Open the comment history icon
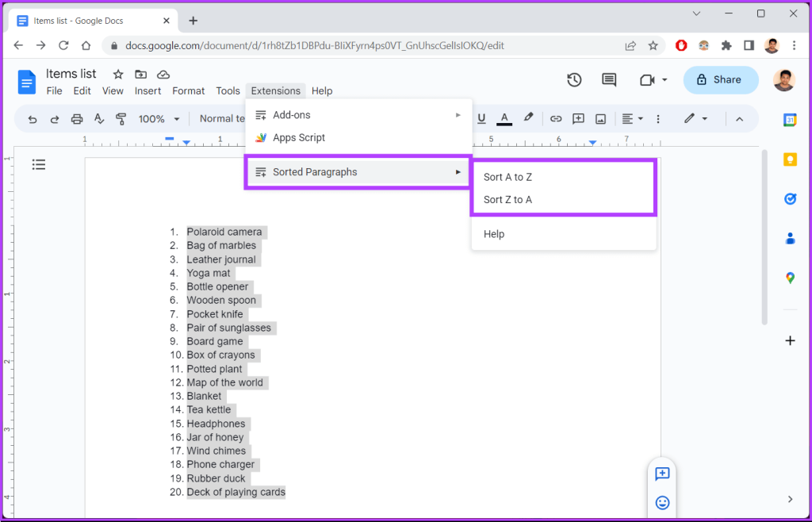812x522 pixels. point(609,79)
